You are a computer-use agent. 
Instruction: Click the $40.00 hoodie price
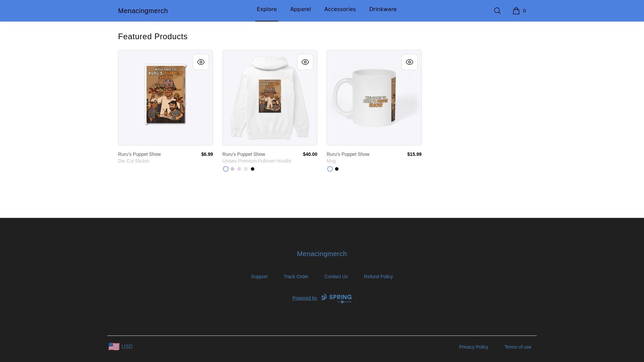click(x=310, y=154)
